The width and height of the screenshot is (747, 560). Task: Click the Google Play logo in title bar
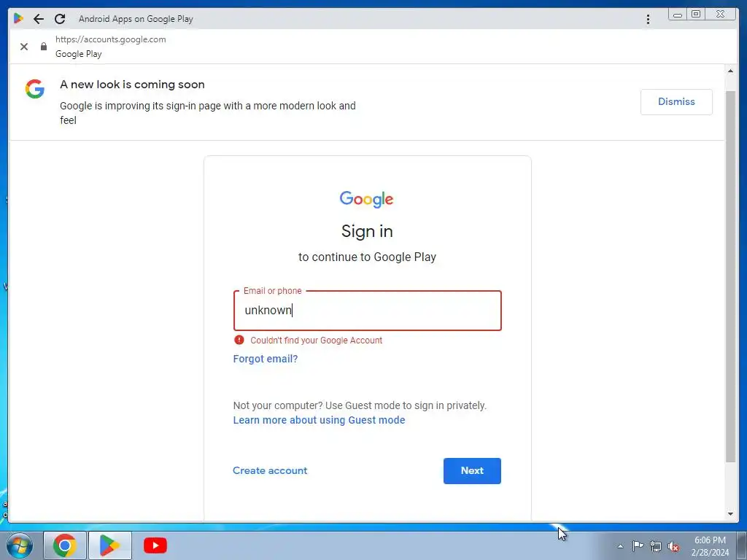(18, 18)
